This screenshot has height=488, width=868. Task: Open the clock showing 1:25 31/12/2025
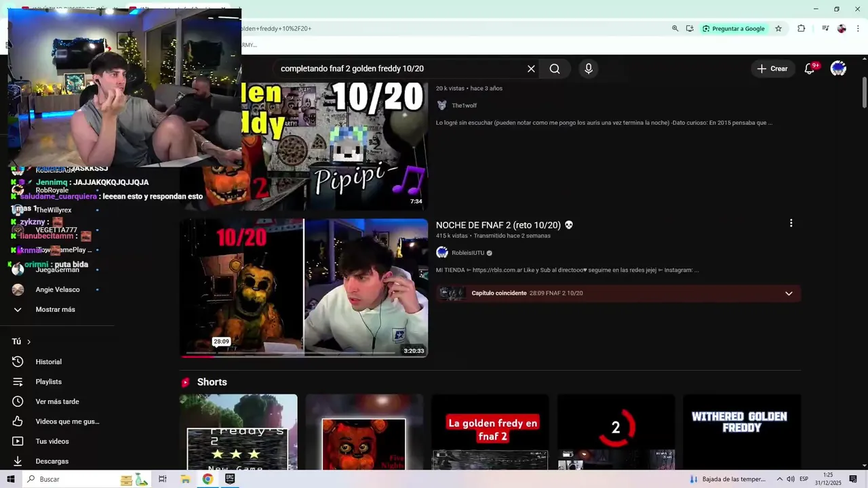(x=828, y=479)
